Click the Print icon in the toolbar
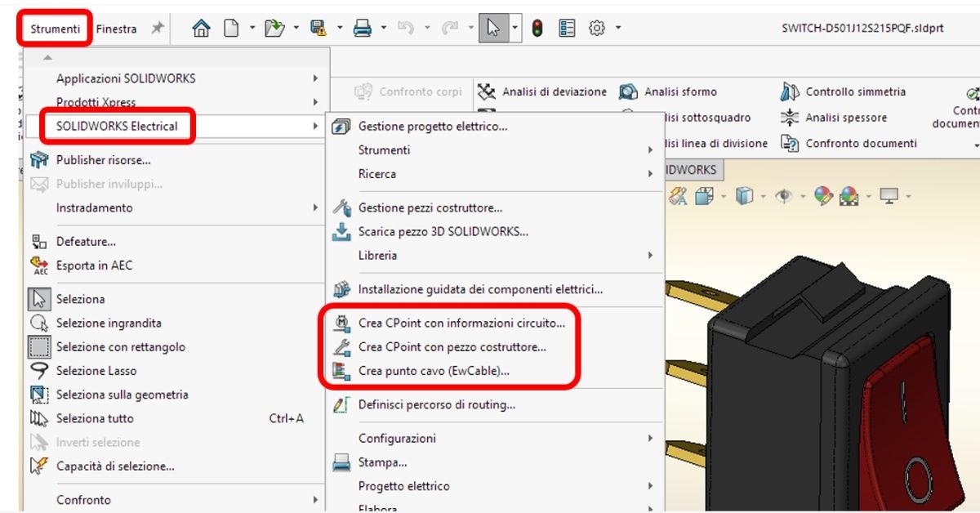980x513 pixels. [363, 29]
